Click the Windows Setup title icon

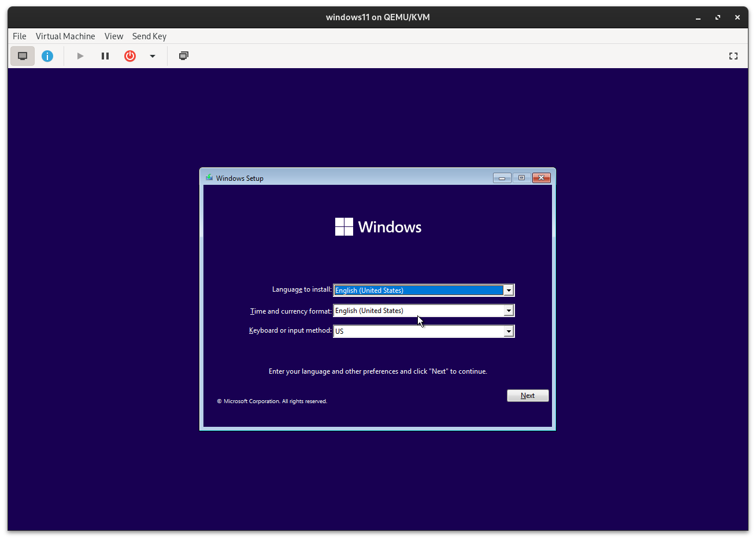209,177
